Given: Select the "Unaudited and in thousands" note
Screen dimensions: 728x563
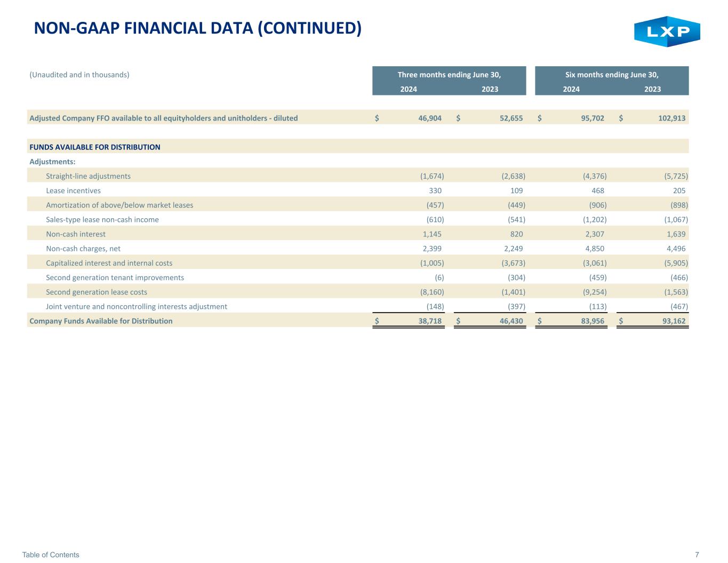Looking at the screenshot, I should [x=79, y=75].
